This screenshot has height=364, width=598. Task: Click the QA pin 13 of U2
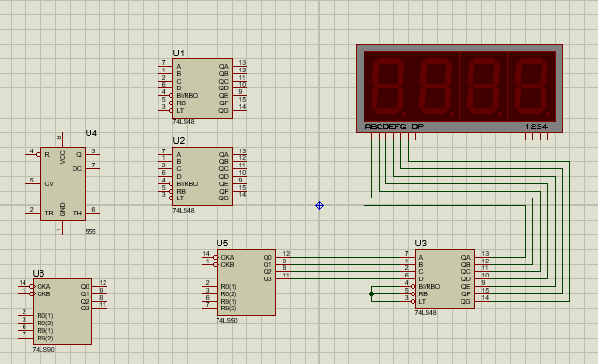239,154
